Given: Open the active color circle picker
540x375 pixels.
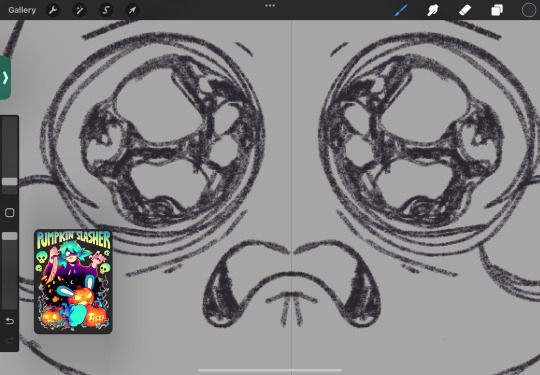Looking at the screenshot, I should coord(529,10).
